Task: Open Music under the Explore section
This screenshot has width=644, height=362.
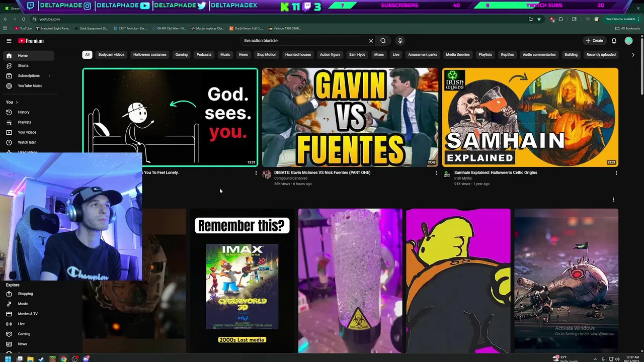Action: (x=29, y=304)
